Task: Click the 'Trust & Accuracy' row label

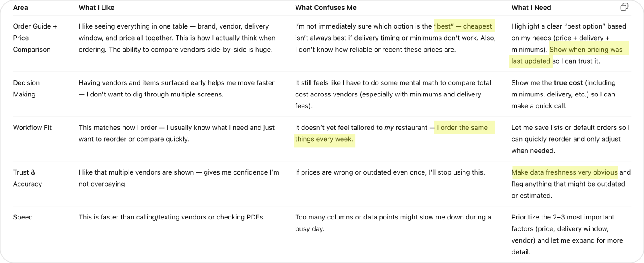Action: point(27,178)
